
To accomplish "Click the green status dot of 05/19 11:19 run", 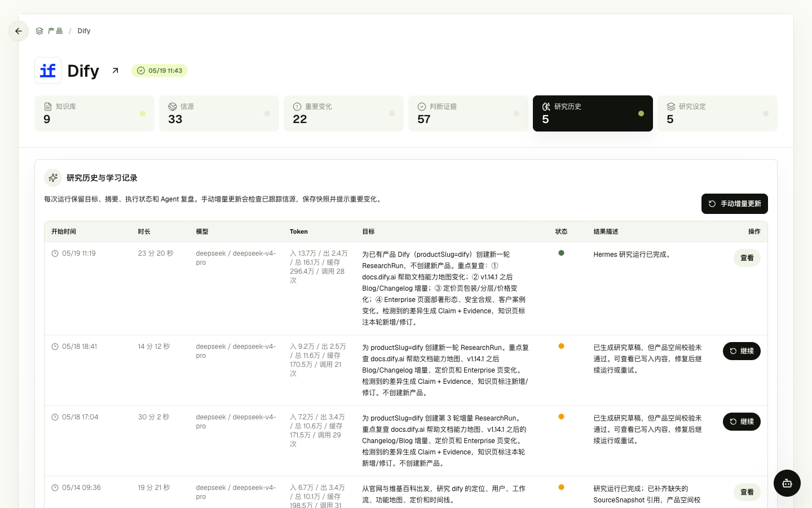I will pos(561,253).
